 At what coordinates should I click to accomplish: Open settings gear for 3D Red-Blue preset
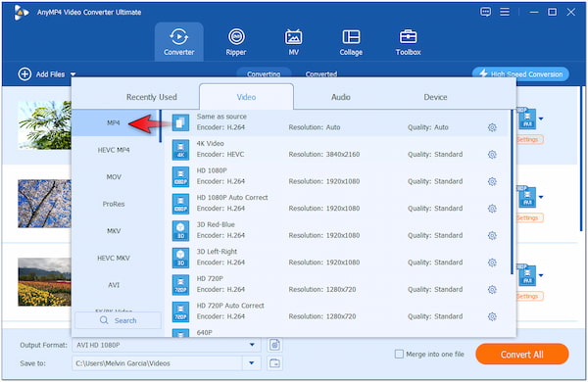click(492, 235)
